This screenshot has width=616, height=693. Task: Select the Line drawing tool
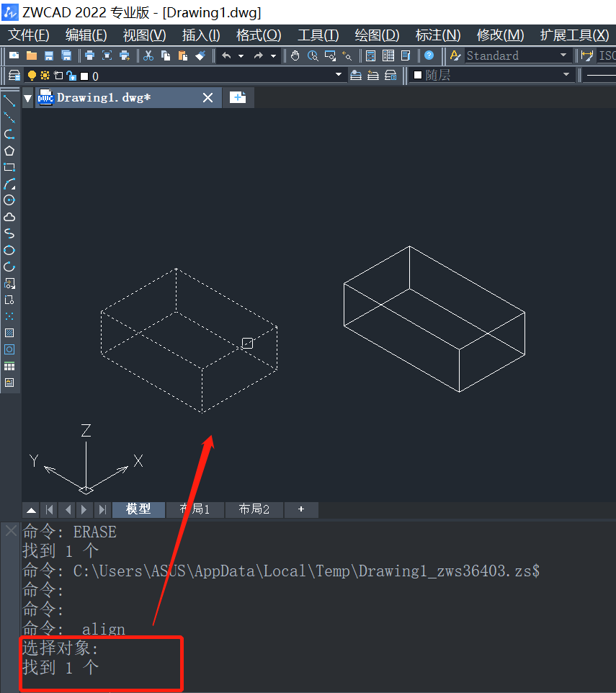pos(9,101)
